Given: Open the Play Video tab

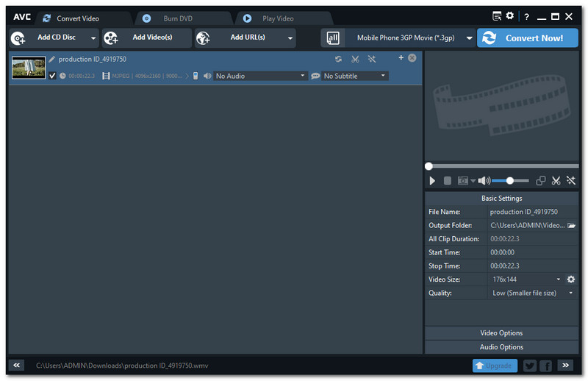Looking at the screenshot, I should (x=279, y=18).
